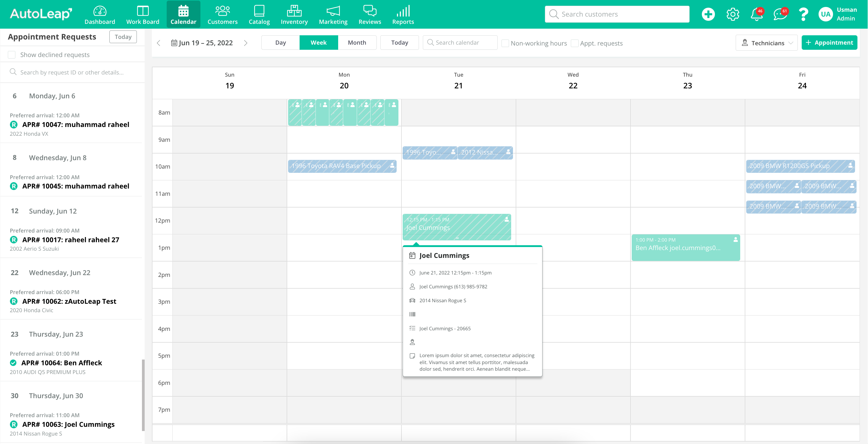Open Inventory boxes icon

pyautogui.click(x=294, y=11)
